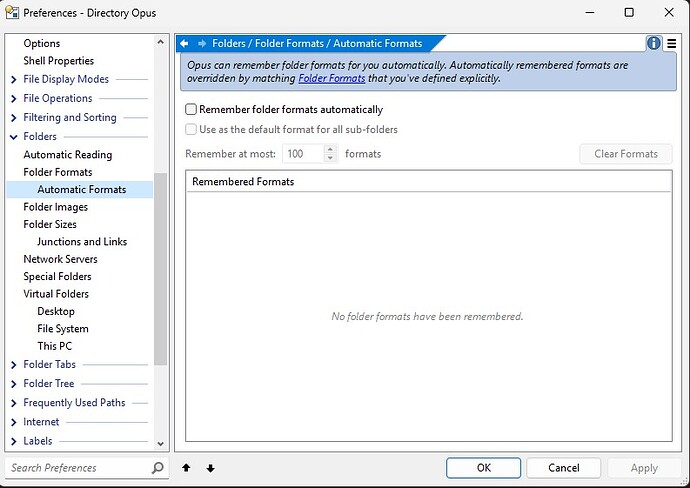Click the Remember at most number field
Screen dimensions: 690x488
pyautogui.click(x=303, y=154)
